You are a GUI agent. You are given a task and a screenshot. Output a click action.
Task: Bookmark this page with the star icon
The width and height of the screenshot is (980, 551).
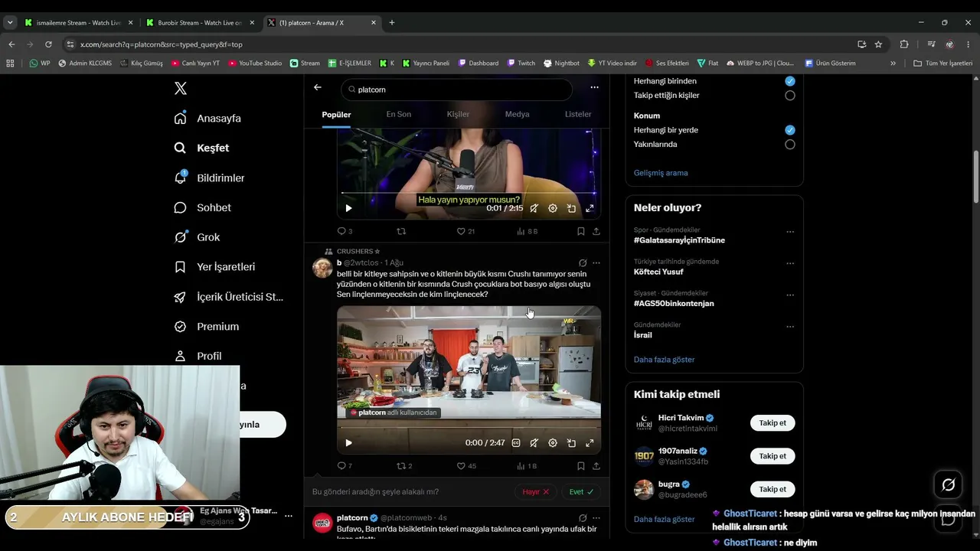[x=878, y=44]
